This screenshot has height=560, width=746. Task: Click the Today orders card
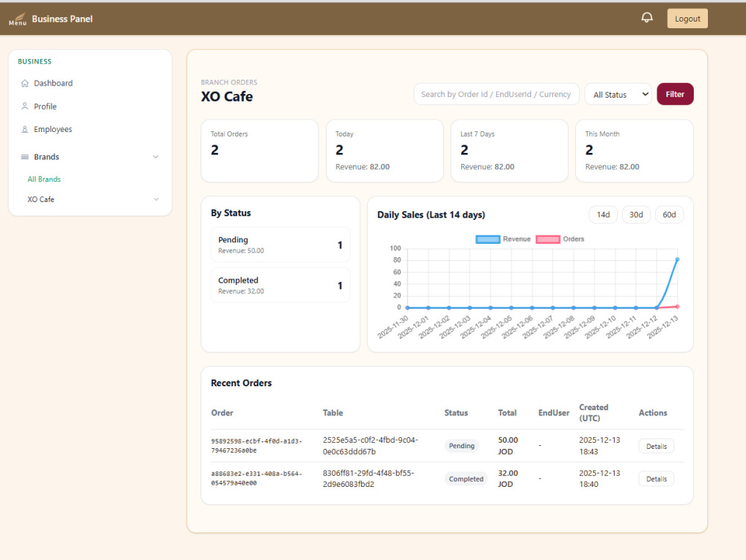[x=384, y=151]
